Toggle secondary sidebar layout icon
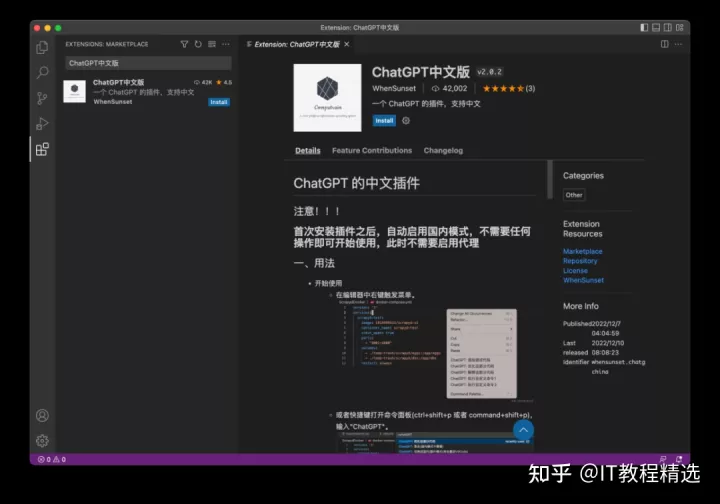Viewport: 720px width, 504px height. tap(668, 28)
